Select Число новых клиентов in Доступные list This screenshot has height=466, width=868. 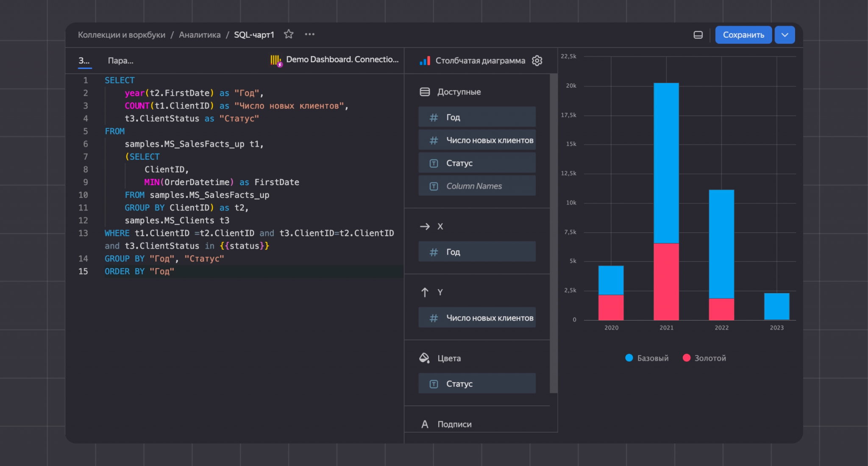(x=477, y=140)
